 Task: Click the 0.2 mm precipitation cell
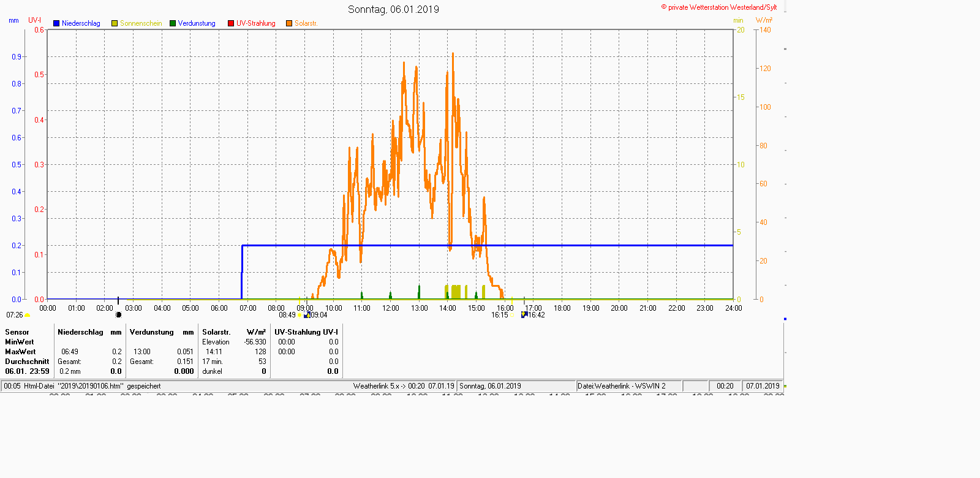(70, 371)
